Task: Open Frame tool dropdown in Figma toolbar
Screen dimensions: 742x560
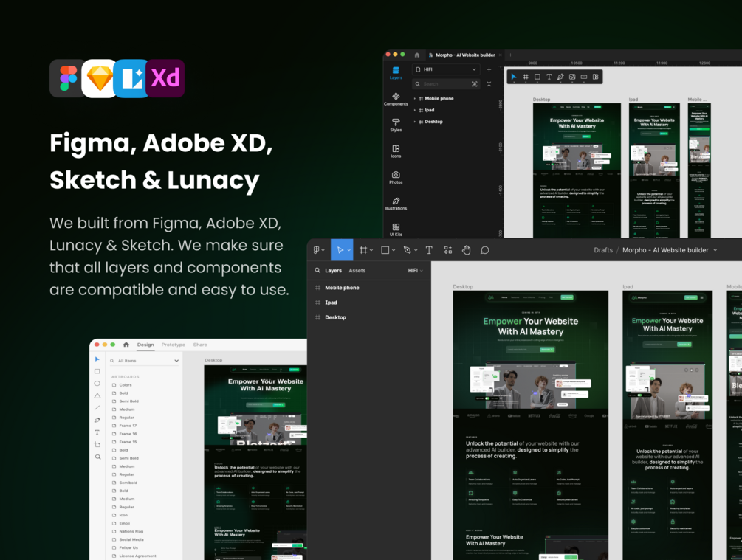Action: (x=371, y=250)
